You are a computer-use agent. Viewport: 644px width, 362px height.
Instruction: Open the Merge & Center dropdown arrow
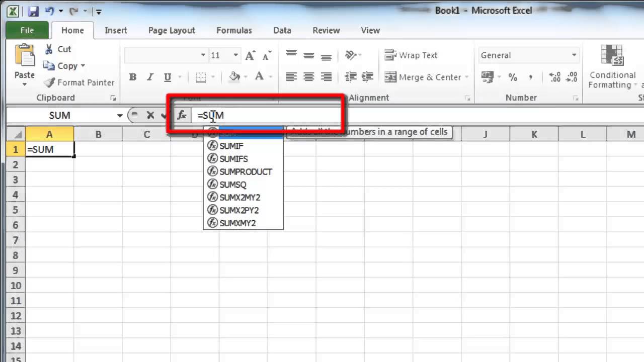466,77
